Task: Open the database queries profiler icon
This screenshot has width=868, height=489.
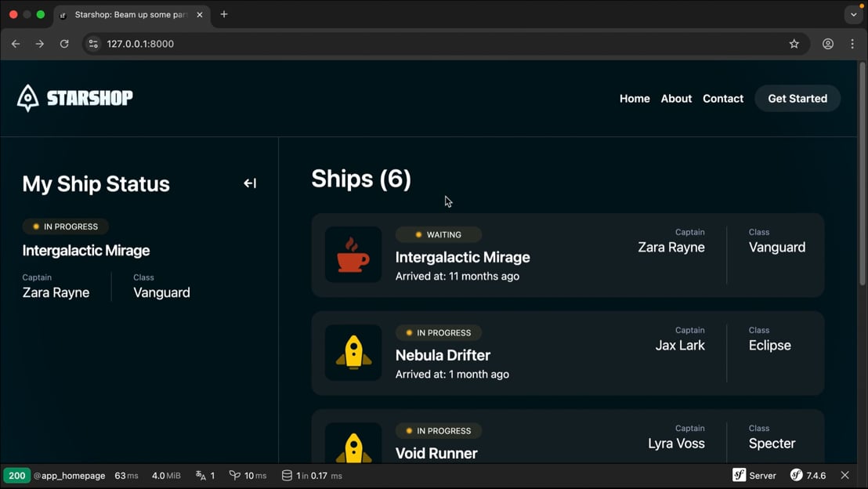Action: tap(312, 476)
